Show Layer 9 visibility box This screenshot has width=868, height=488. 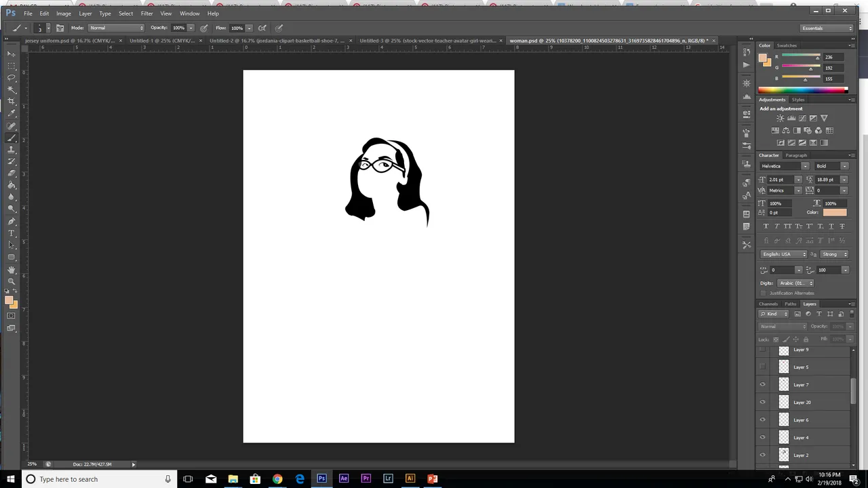coord(763,350)
